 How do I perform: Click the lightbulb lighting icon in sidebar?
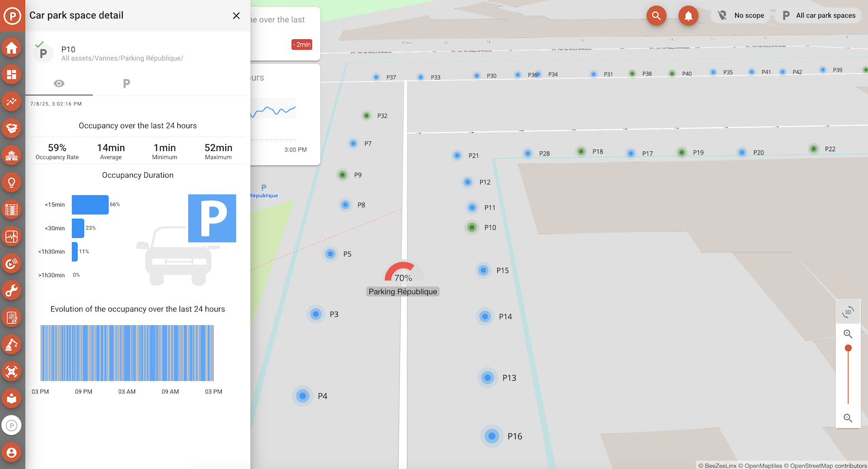click(x=12, y=182)
